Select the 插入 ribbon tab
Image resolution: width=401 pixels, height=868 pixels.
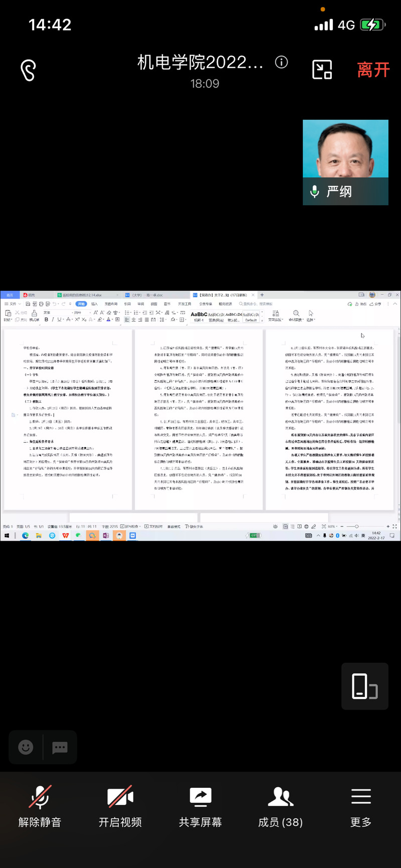pyautogui.click(x=94, y=304)
